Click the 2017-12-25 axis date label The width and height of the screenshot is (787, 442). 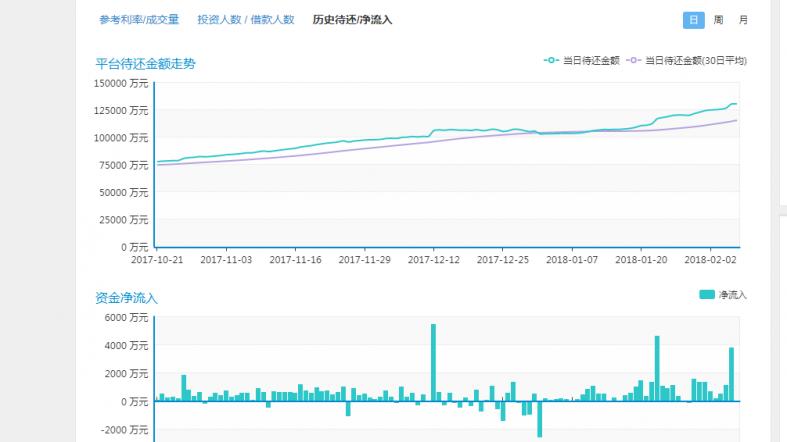point(503,259)
